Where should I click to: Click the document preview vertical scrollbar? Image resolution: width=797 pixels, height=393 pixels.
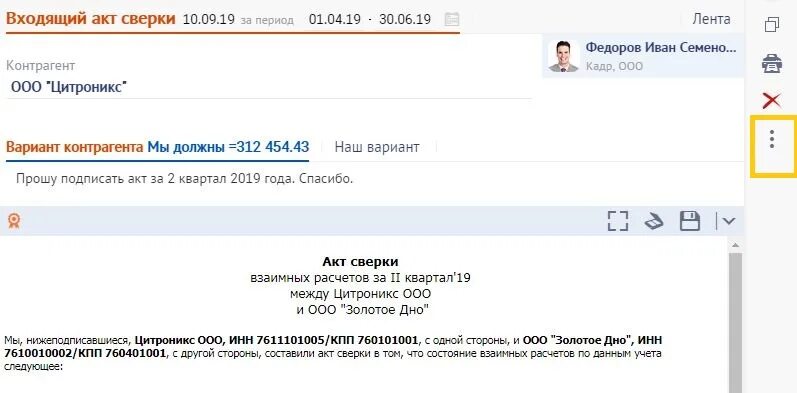click(735, 322)
